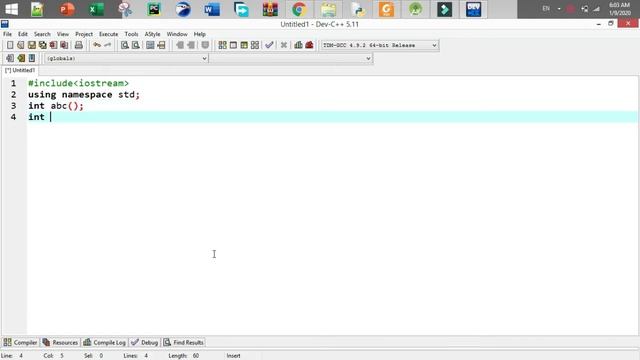Switch to the Compile Log bottom tab
Viewport: 640px width, 360px height.
point(105,342)
